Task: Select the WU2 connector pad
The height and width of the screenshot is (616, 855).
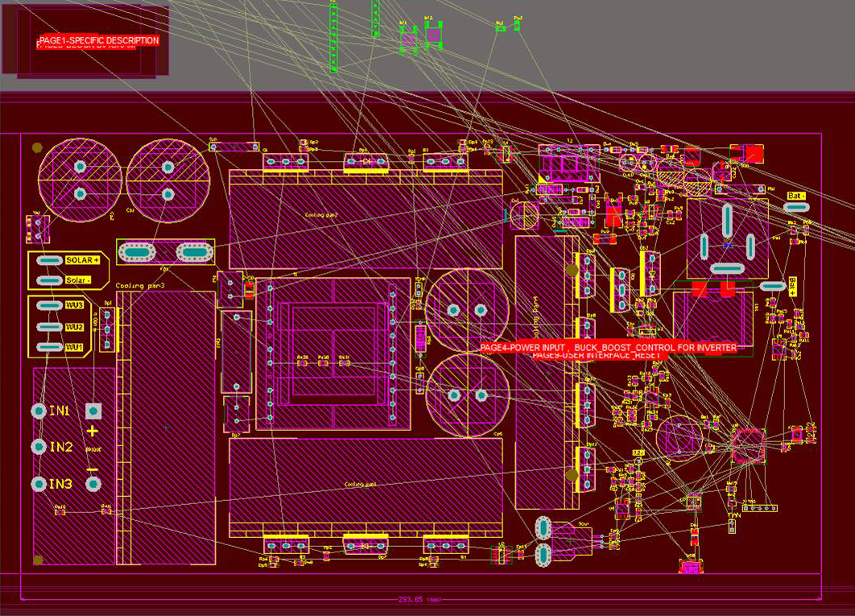Action: (x=50, y=327)
